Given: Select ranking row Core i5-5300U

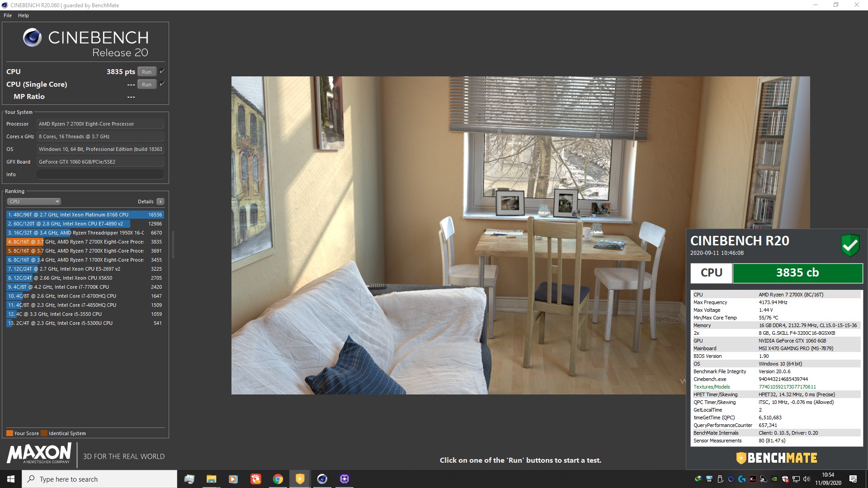Looking at the screenshot, I should (x=85, y=323).
